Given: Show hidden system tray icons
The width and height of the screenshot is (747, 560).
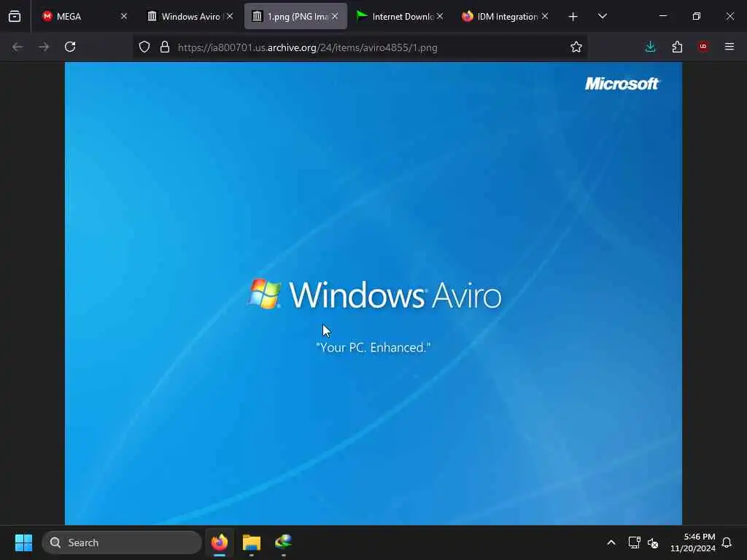Looking at the screenshot, I should tap(611, 542).
